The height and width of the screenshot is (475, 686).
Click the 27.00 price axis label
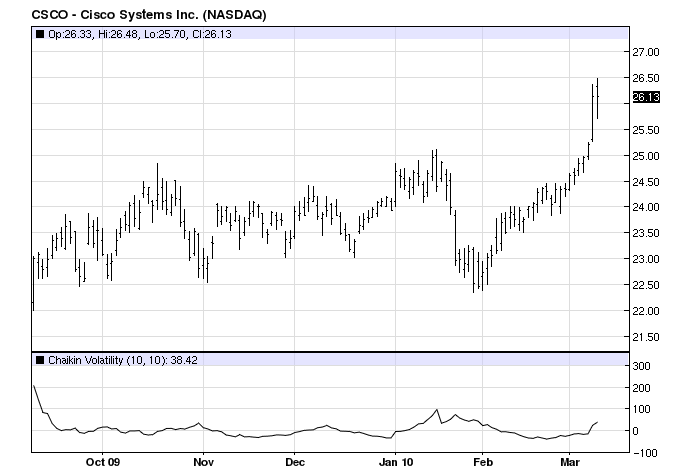(646, 52)
